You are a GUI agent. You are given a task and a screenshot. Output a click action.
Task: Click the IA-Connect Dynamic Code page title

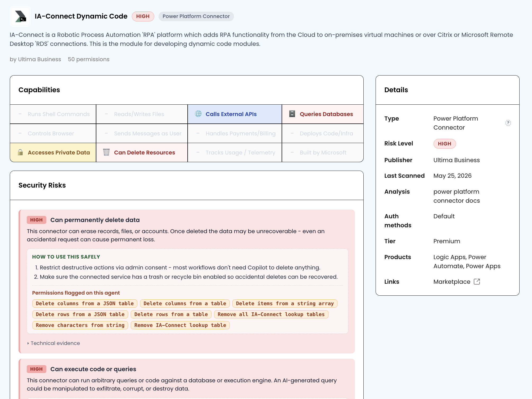(81, 16)
